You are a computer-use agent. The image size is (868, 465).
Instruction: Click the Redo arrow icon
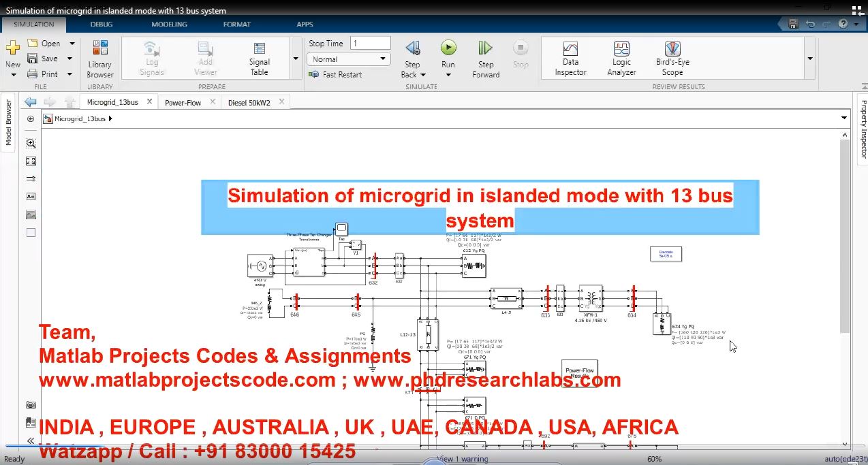(x=827, y=24)
